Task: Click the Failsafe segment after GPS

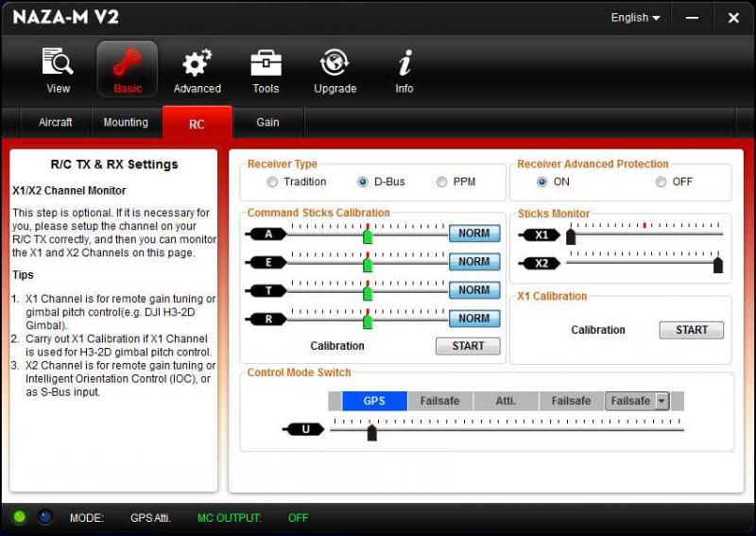Action: [x=440, y=401]
